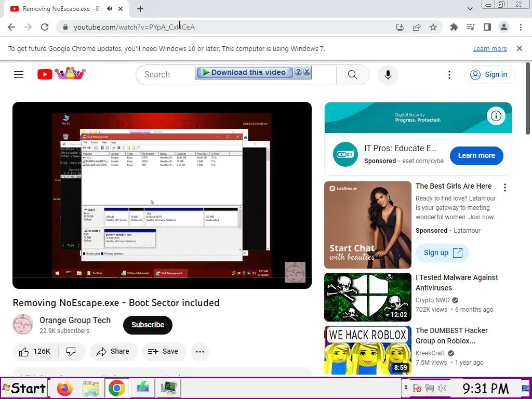Dismiss the Chrome update notice bar
532x399 pixels.
[520, 48]
